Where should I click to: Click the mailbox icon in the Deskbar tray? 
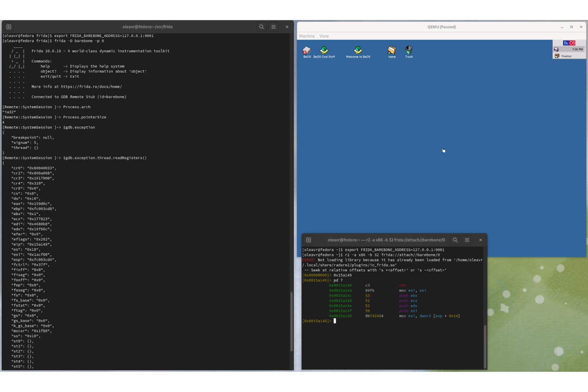(557, 49)
